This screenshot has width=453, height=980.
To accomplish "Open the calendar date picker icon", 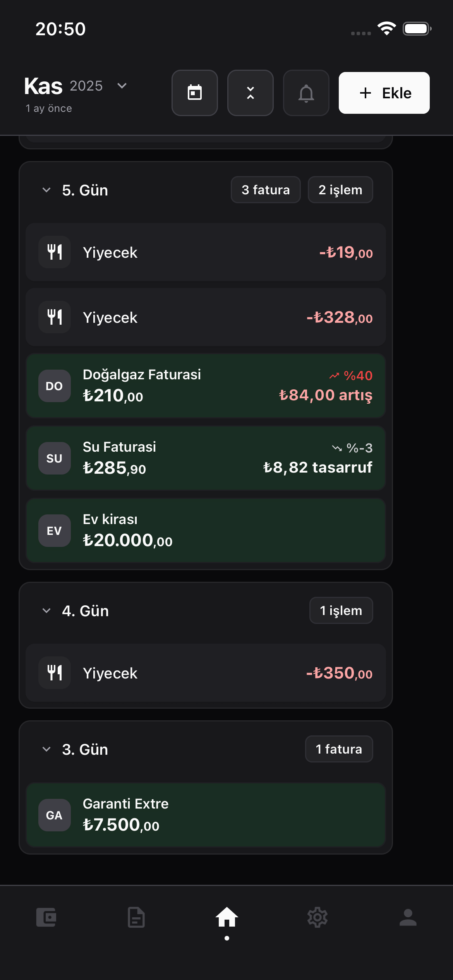I will coord(195,93).
